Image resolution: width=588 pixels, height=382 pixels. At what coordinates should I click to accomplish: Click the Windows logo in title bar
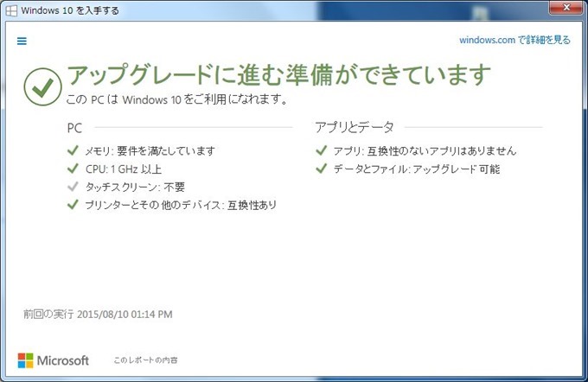(x=11, y=10)
